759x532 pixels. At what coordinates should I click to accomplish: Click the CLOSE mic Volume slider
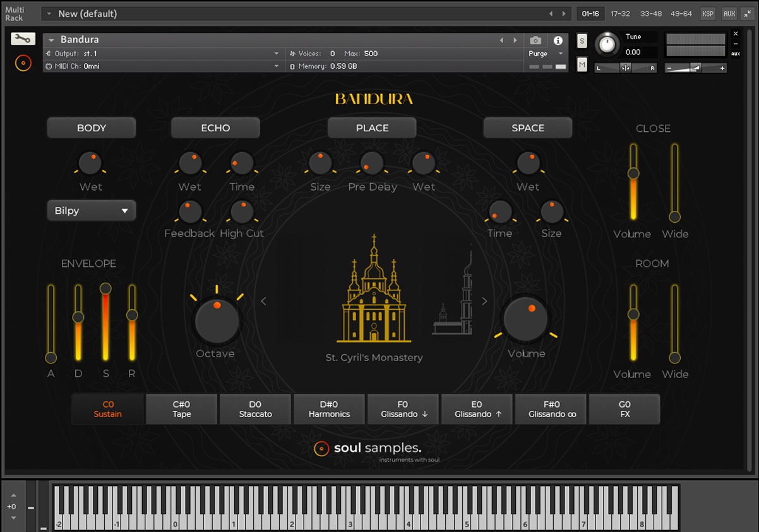click(633, 182)
